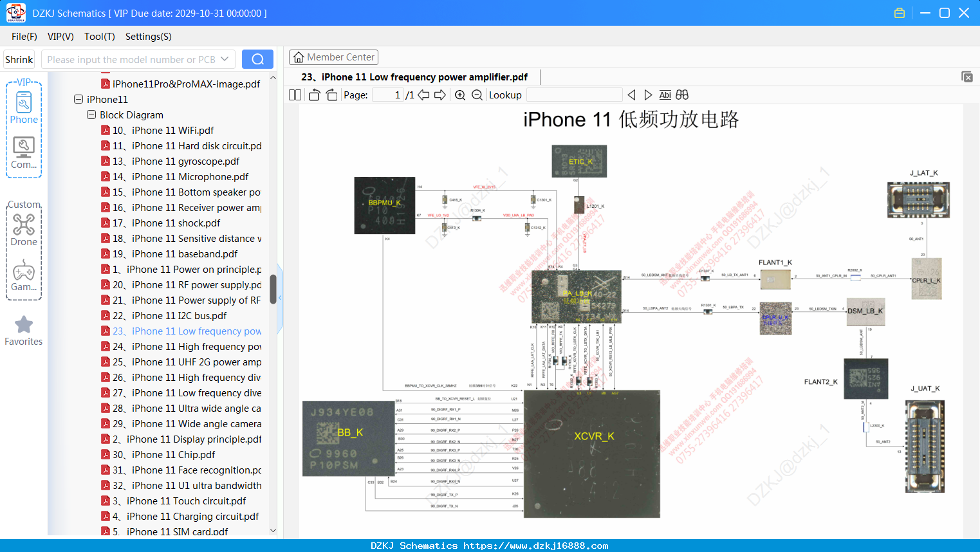The width and height of the screenshot is (980, 552).
Task: Click the sidebar collapse handle
Action: click(280, 299)
